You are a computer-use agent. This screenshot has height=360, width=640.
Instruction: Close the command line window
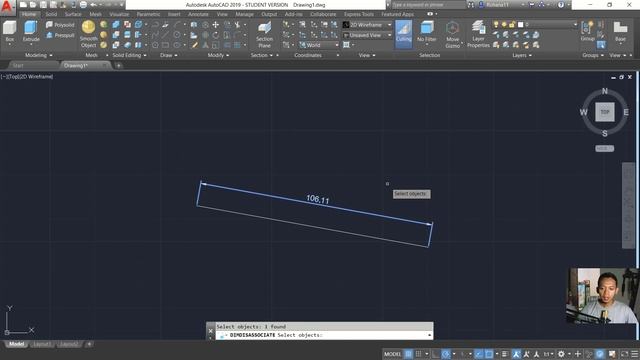coord(211,331)
